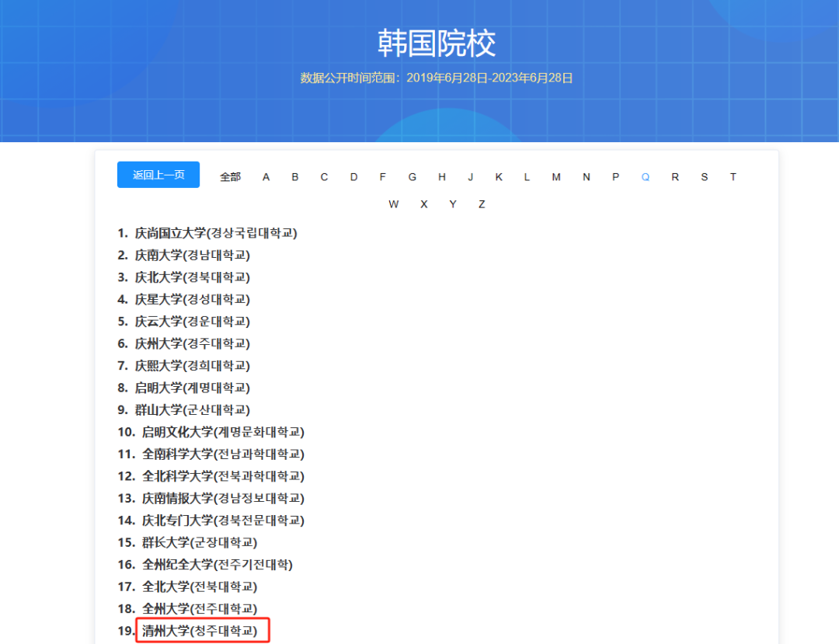Image resolution: width=839 pixels, height=644 pixels.
Task: Click the 返回上一页 button
Action: pyautogui.click(x=158, y=175)
